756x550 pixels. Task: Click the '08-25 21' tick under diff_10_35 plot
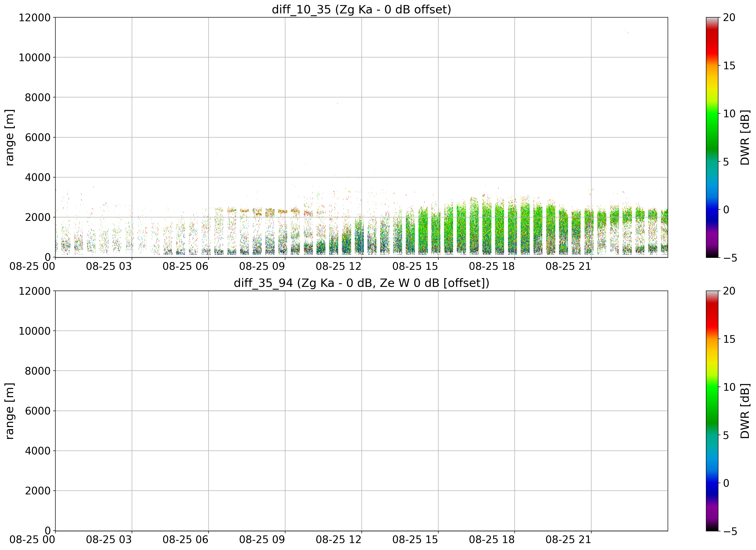[568, 266]
